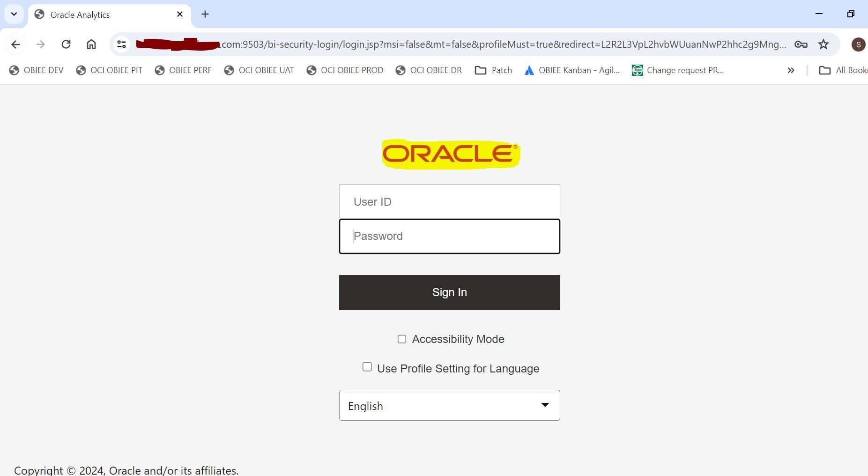Click the Sign In button

449,292
